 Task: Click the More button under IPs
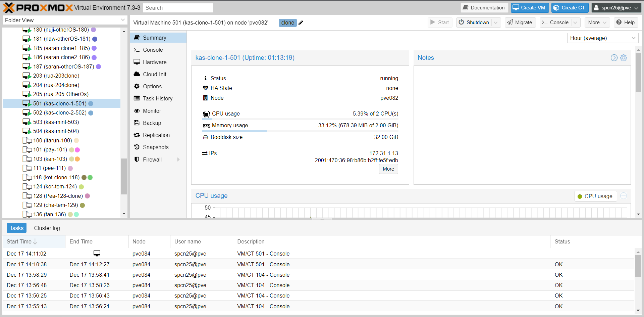coord(388,169)
